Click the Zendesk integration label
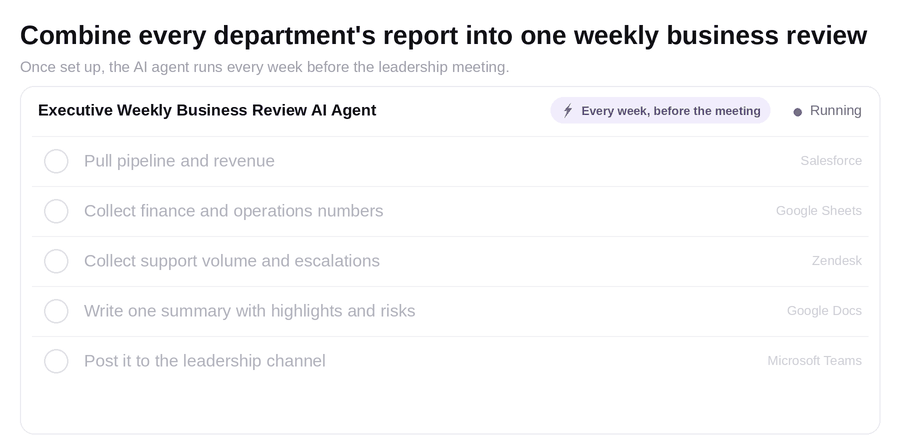The image size is (900, 440). pyautogui.click(x=837, y=261)
